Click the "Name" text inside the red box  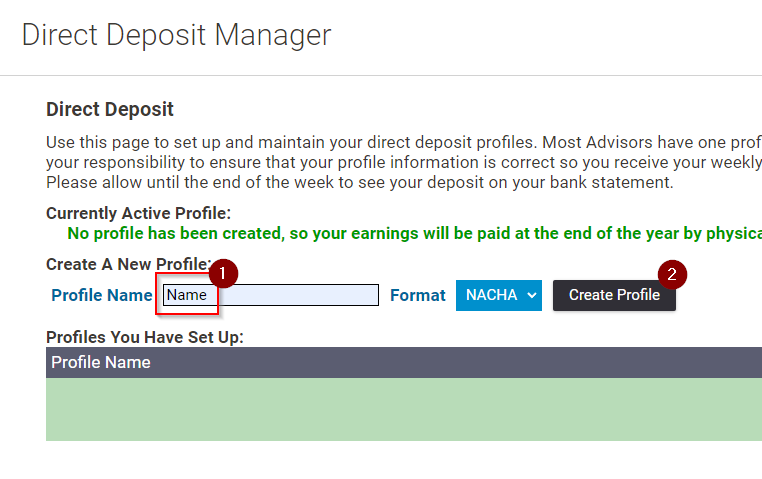point(186,295)
